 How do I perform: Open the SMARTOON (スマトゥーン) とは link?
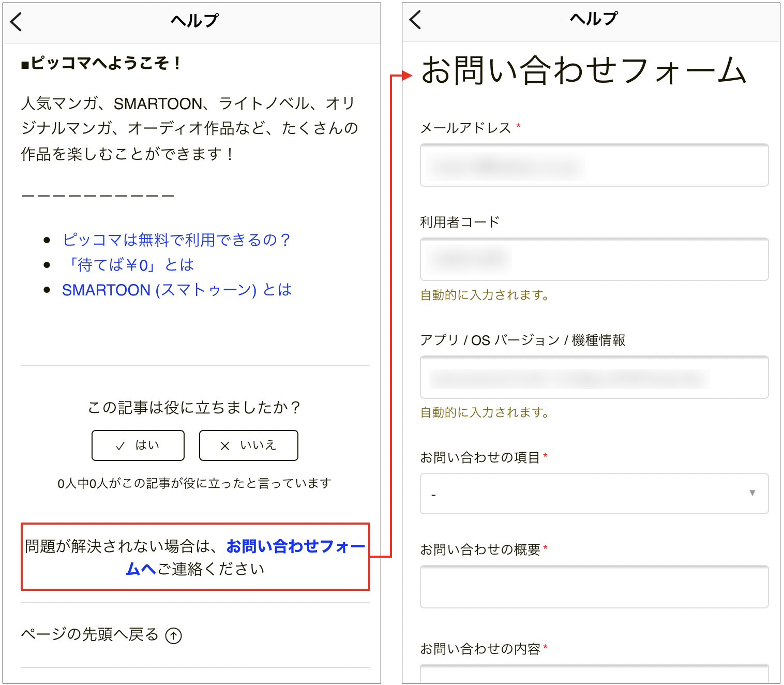(x=176, y=290)
